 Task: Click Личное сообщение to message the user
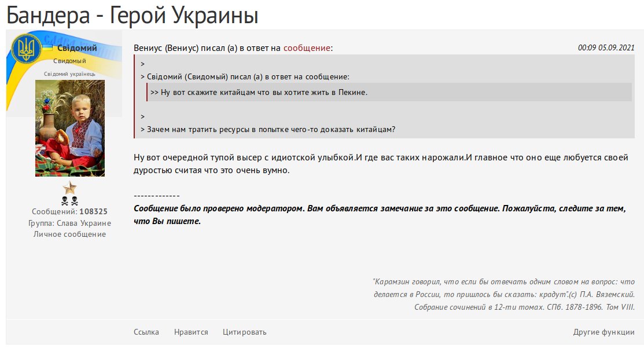click(69, 235)
